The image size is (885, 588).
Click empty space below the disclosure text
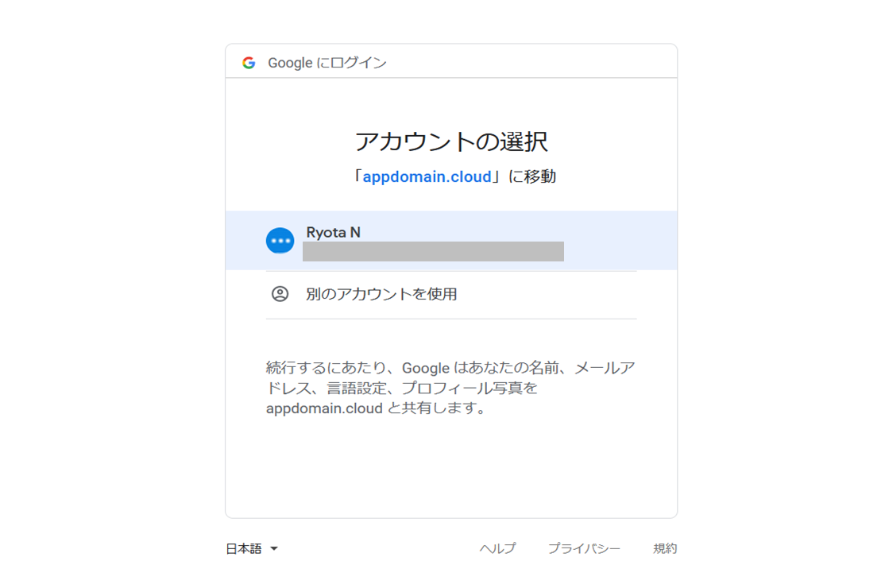pyautogui.click(x=450, y=469)
